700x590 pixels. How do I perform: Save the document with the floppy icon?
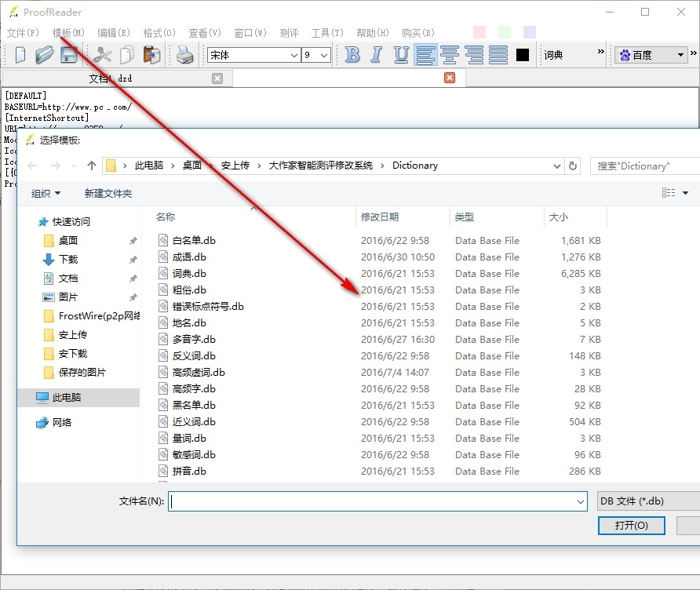pyautogui.click(x=69, y=55)
